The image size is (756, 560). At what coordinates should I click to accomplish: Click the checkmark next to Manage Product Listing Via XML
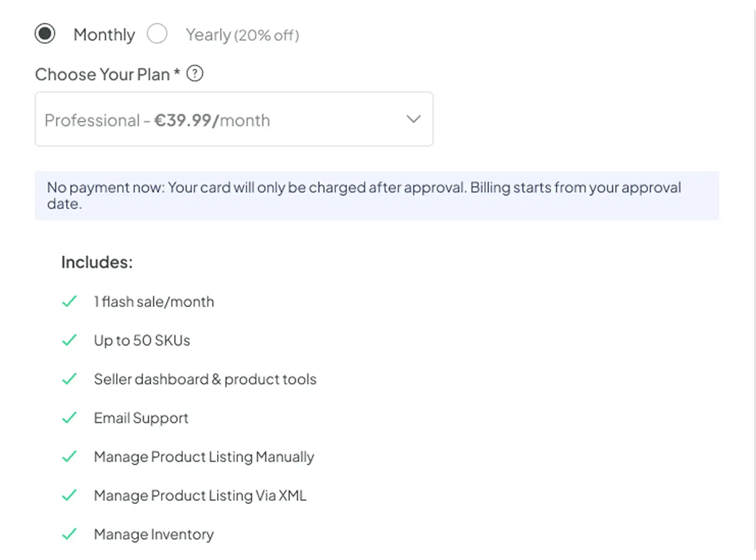click(70, 495)
